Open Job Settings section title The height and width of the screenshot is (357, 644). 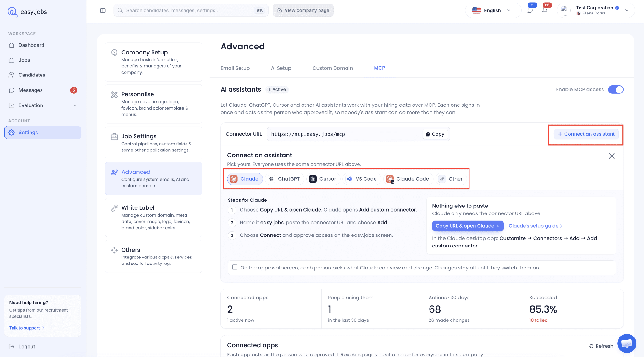(139, 136)
